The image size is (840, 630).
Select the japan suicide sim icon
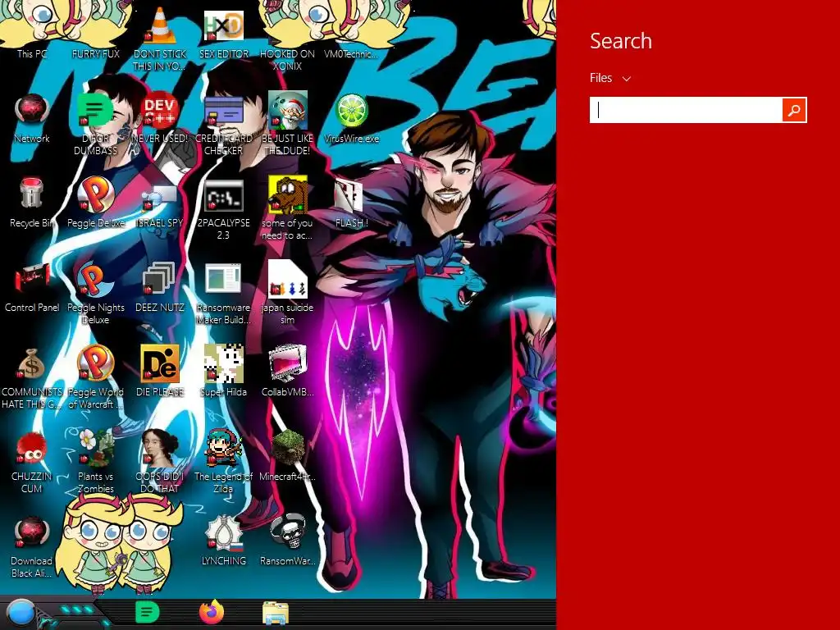click(287, 293)
